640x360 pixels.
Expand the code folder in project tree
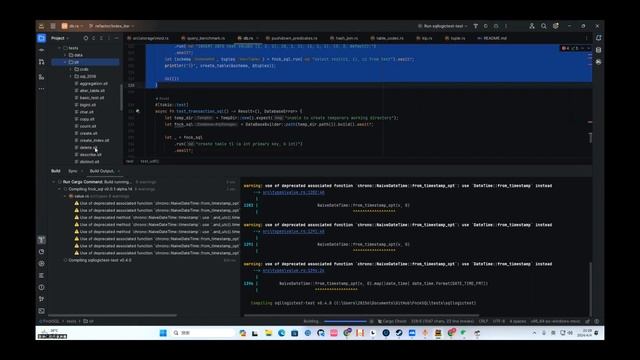[x=70, y=69]
